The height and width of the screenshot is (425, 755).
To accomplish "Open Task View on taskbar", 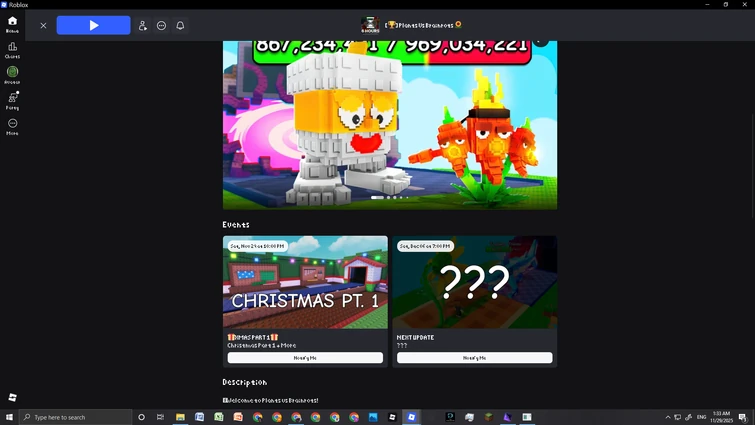I will (160, 417).
